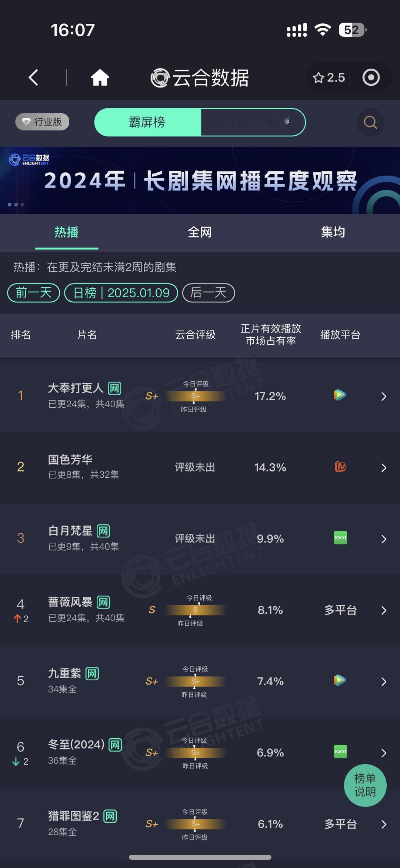Select the 集均 tab
This screenshot has height=868, width=400.
(333, 232)
